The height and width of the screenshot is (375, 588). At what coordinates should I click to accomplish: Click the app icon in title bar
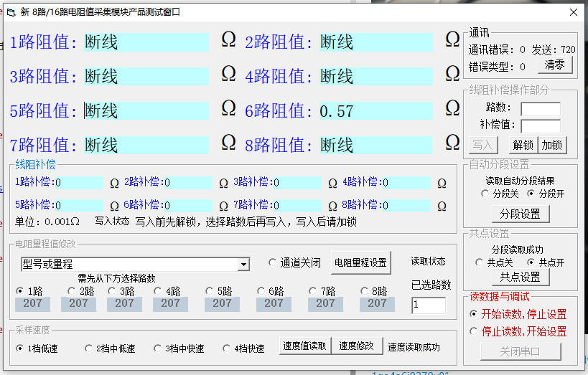(9, 12)
